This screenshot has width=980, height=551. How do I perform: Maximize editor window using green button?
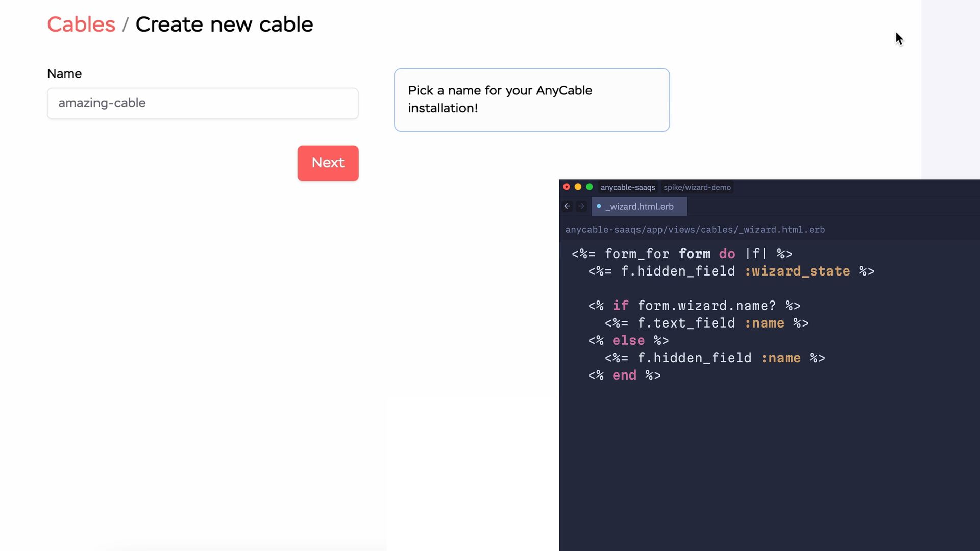(x=590, y=187)
